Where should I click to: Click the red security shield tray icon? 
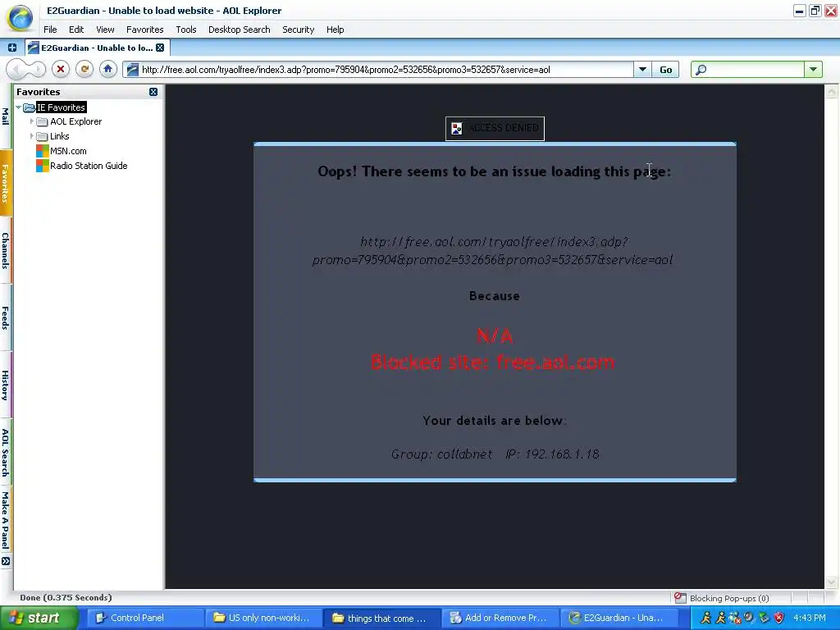point(779,618)
